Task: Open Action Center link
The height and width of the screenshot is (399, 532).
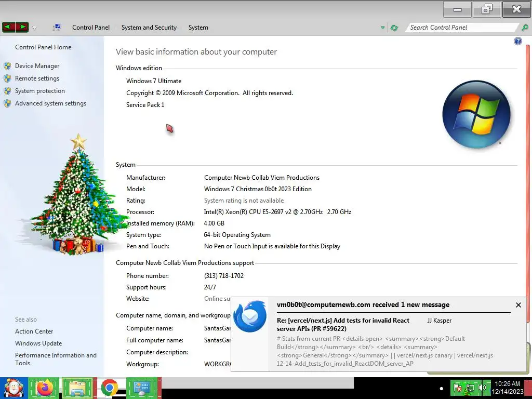Action: click(x=34, y=331)
